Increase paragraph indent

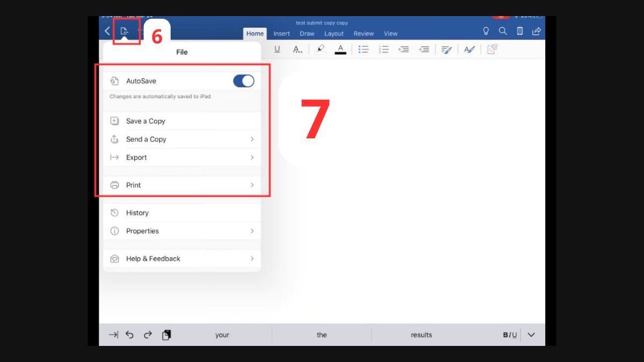pyautogui.click(x=424, y=49)
